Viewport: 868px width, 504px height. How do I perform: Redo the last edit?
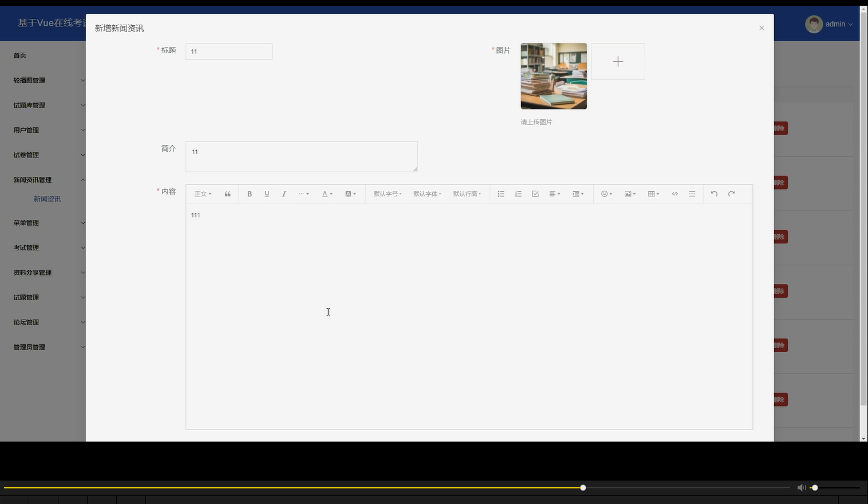[x=731, y=194]
